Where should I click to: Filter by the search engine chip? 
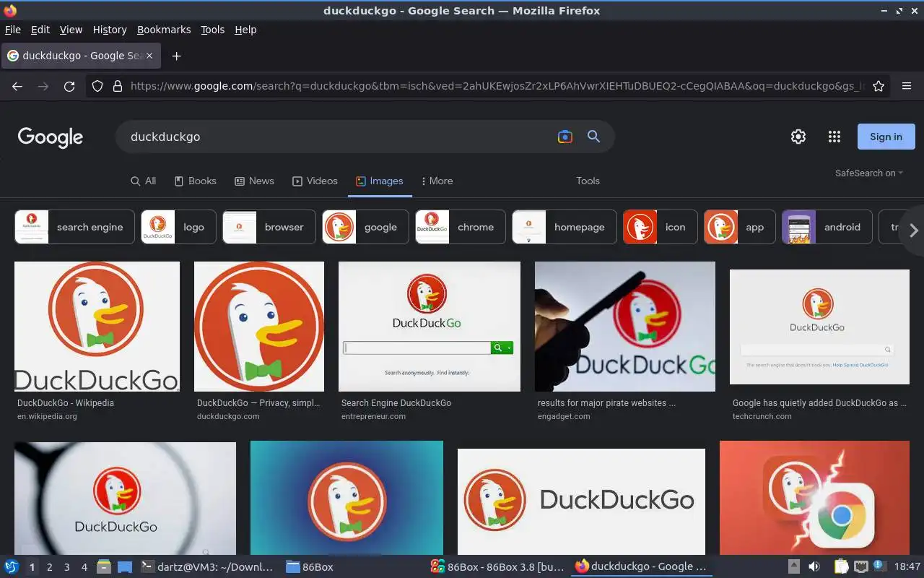click(74, 227)
